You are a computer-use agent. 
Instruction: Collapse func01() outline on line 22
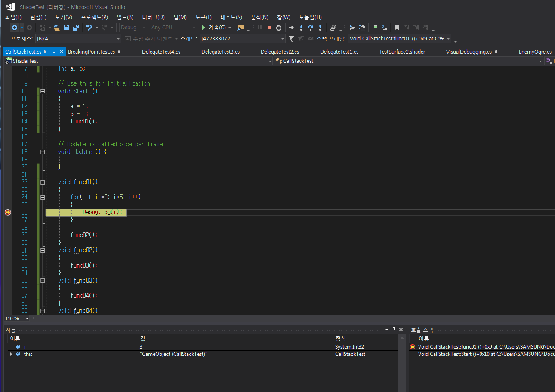[x=43, y=182]
